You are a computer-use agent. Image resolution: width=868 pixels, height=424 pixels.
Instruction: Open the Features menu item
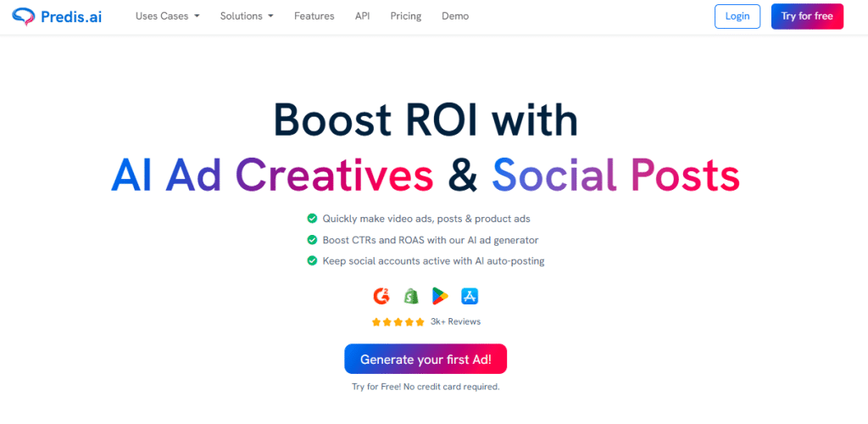314,16
